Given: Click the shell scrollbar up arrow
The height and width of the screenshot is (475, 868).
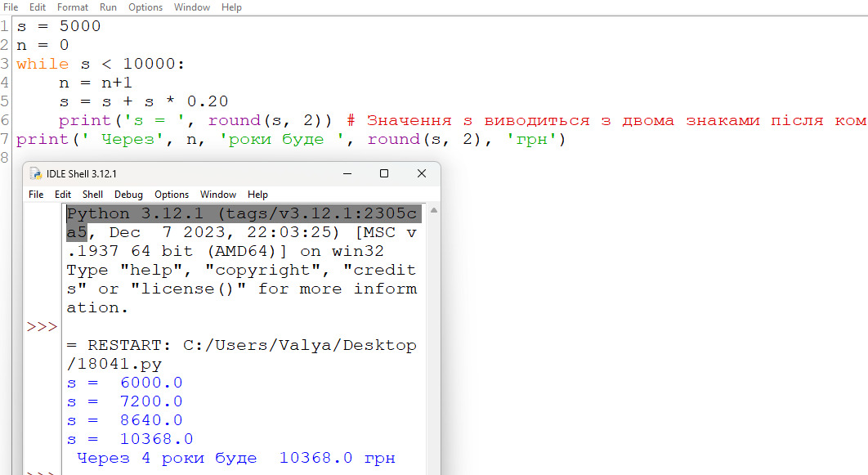Looking at the screenshot, I should 434,210.
